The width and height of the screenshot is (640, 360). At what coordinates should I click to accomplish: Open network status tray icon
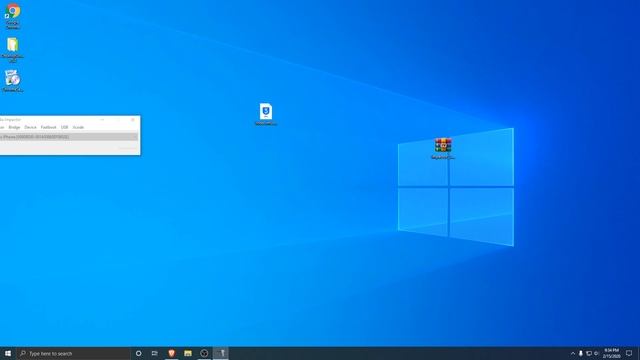click(x=589, y=353)
